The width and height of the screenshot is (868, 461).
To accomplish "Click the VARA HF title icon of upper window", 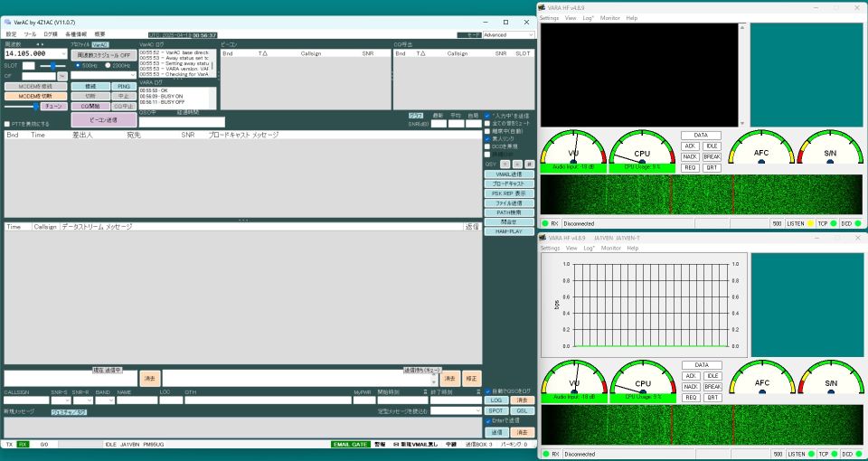I will tap(542, 8).
